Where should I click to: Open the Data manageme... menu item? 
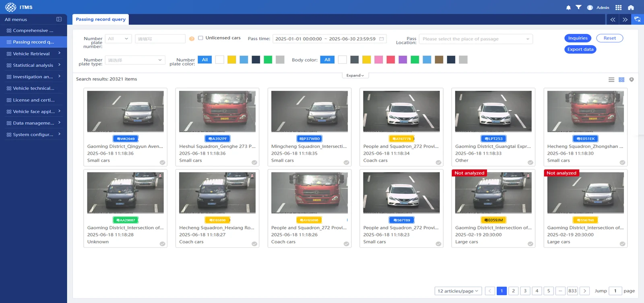pyautogui.click(x=33, y=123)
